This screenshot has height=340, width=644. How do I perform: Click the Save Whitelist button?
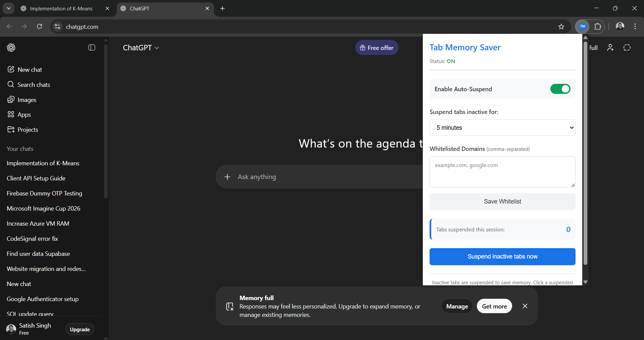502,202
